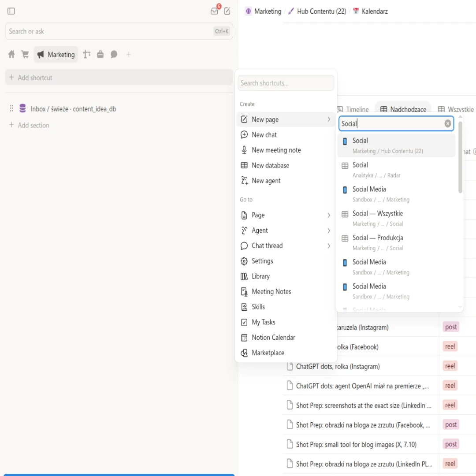Open Settings gear icon
Screen dimensions: 476x476
click(244, 261)
